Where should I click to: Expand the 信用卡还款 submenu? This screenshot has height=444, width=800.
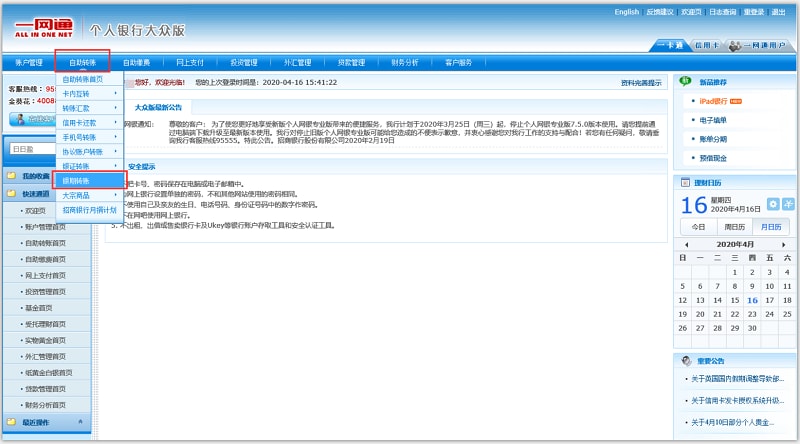[x=116, y=122]
